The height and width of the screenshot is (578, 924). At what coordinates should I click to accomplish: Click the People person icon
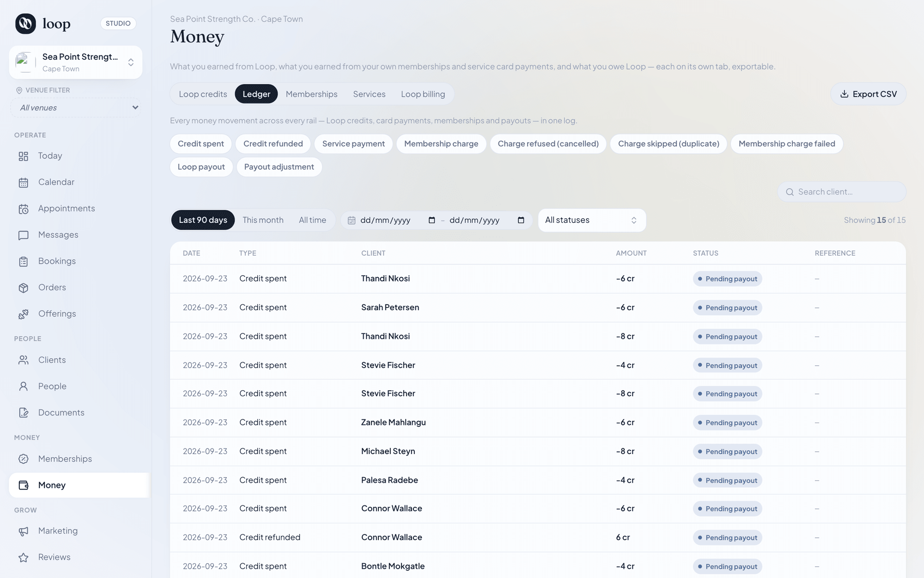click(x=24, y=387)
